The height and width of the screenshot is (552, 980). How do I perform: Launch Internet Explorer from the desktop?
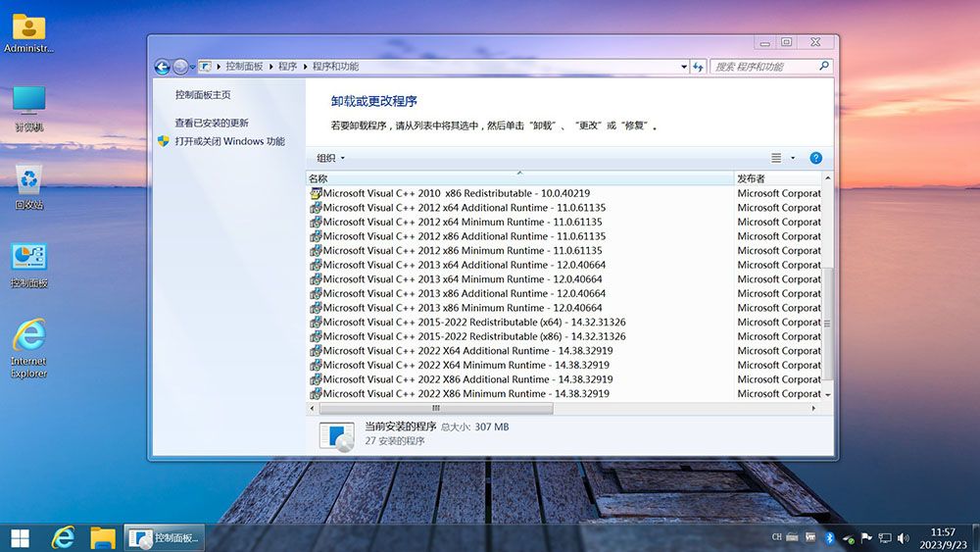point(28,349)
